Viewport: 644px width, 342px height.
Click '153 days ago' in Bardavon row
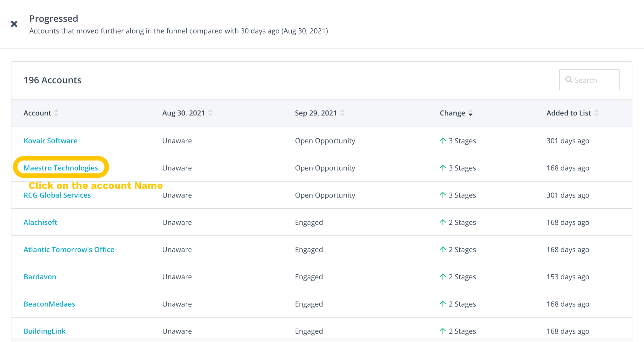[568, 277]
